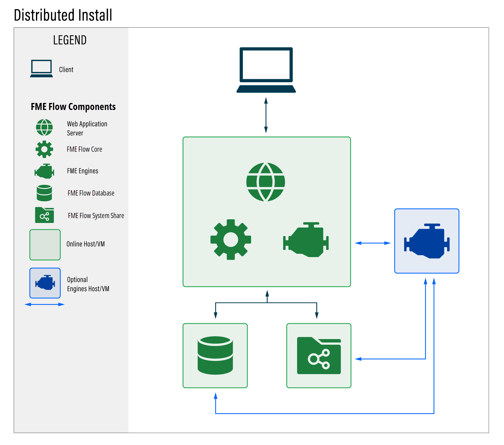This screenshot has height=445, width=504.
Task: Click the large database cylinder in the diagram
Action: point(215,355)
